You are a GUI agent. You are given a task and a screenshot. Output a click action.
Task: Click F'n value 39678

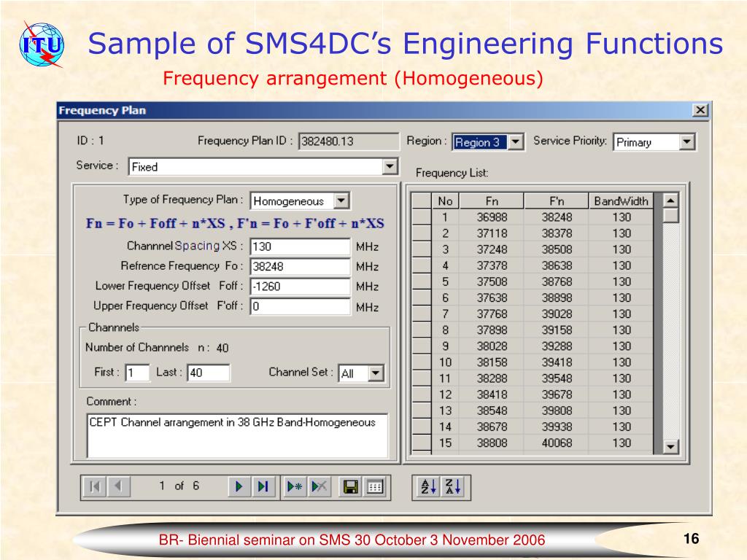[557, 394]
